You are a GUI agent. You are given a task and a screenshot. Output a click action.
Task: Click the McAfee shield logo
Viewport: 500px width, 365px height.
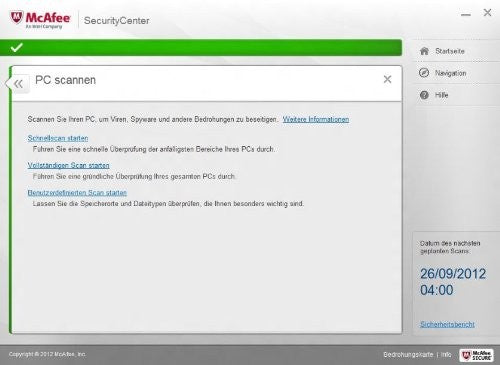[x=16, y=18]
